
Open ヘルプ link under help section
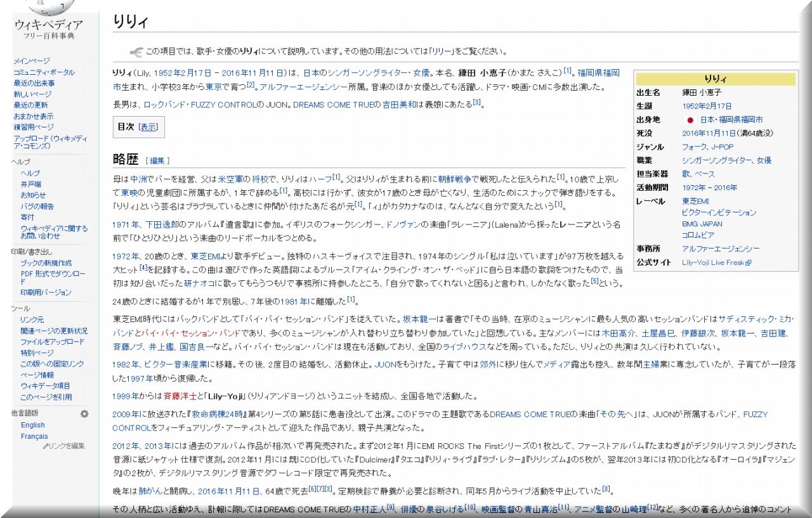click(x=30, y=173)
